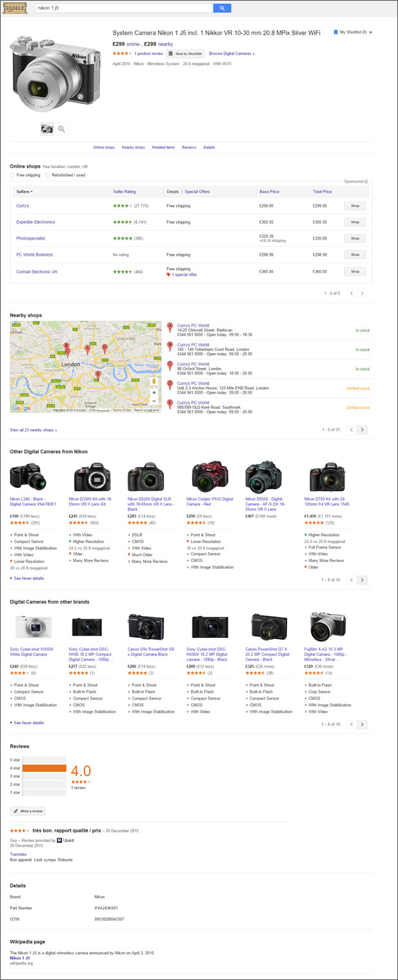Sort by Total Price column header
The width and height of the screenshot is (398, 980).
tap(323, 191)
